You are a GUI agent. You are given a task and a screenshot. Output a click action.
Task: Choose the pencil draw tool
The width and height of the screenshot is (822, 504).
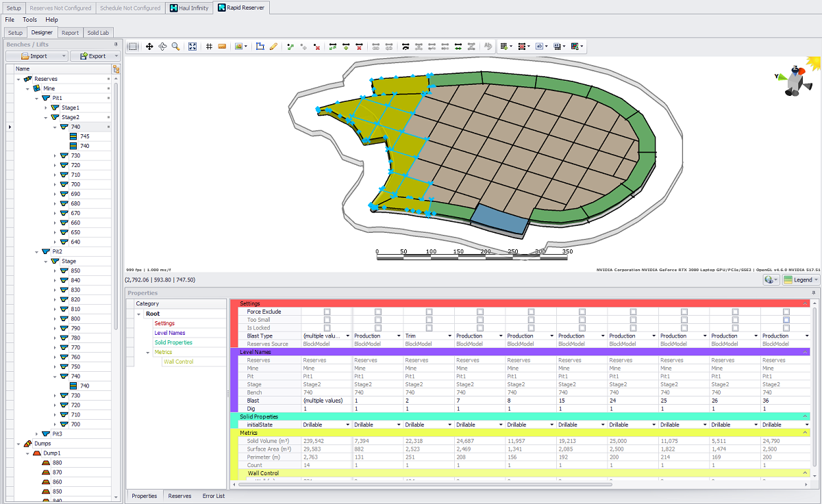tap(273, 47)
